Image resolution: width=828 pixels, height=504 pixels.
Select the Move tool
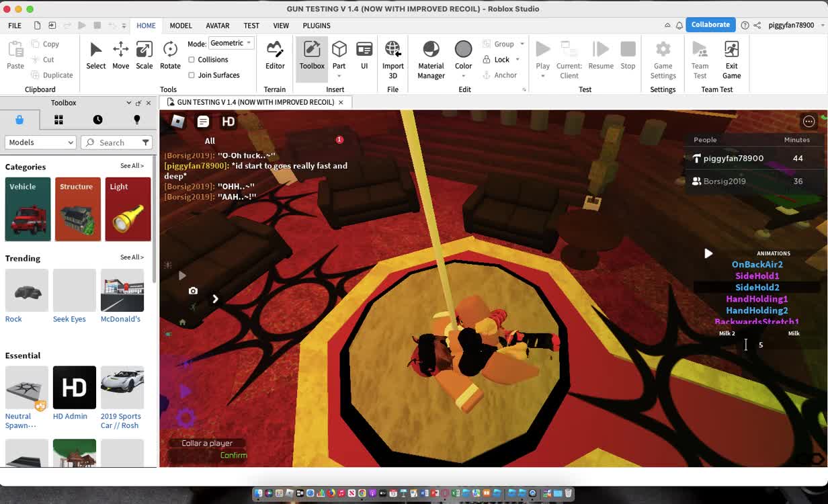click(x=120, y=55)
